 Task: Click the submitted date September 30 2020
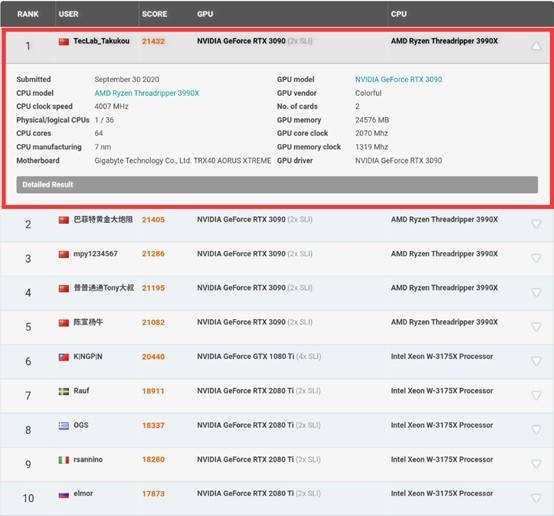click(127, 79)
